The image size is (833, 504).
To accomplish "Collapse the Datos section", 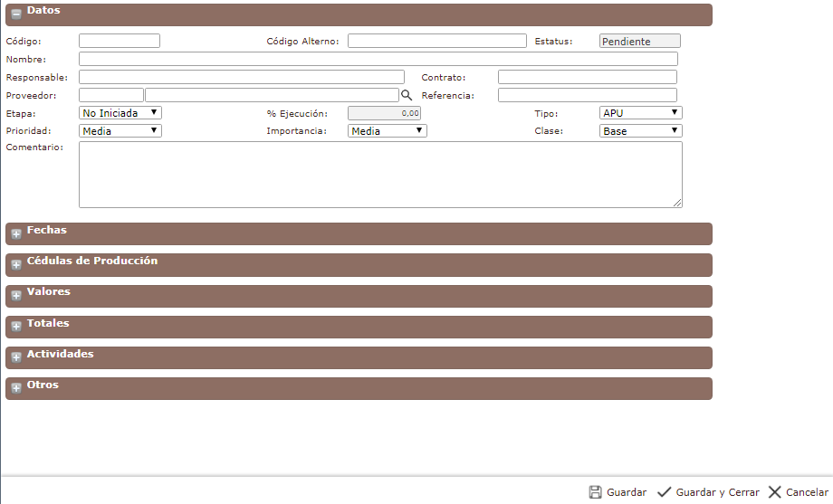I will pos(16,14).
